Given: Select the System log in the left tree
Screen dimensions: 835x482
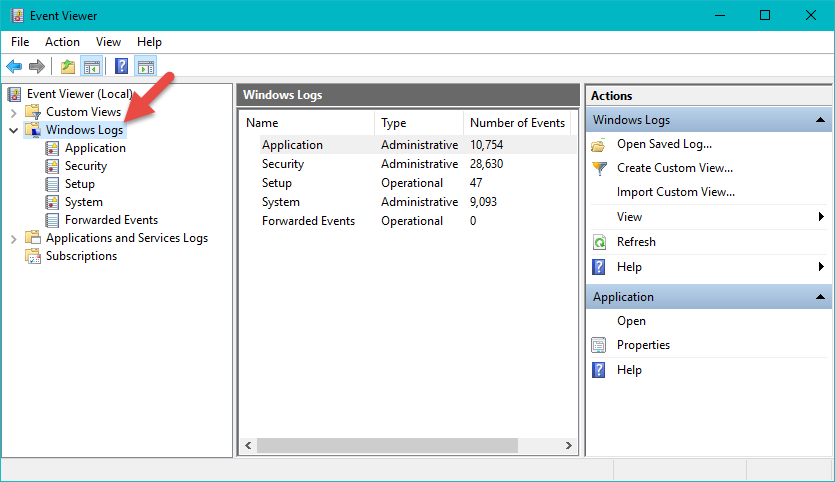Looking at the screenshot, I should point(83,202).
